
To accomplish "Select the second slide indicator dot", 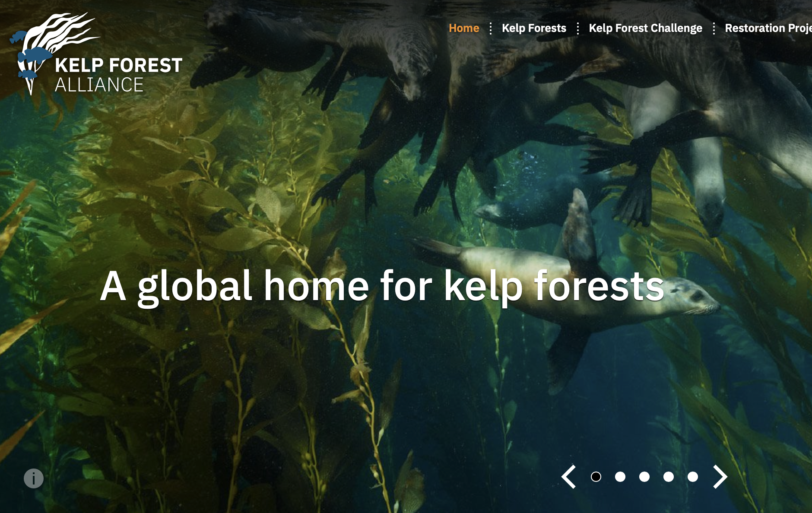I will pyautogui.click(x=620, y=477).
